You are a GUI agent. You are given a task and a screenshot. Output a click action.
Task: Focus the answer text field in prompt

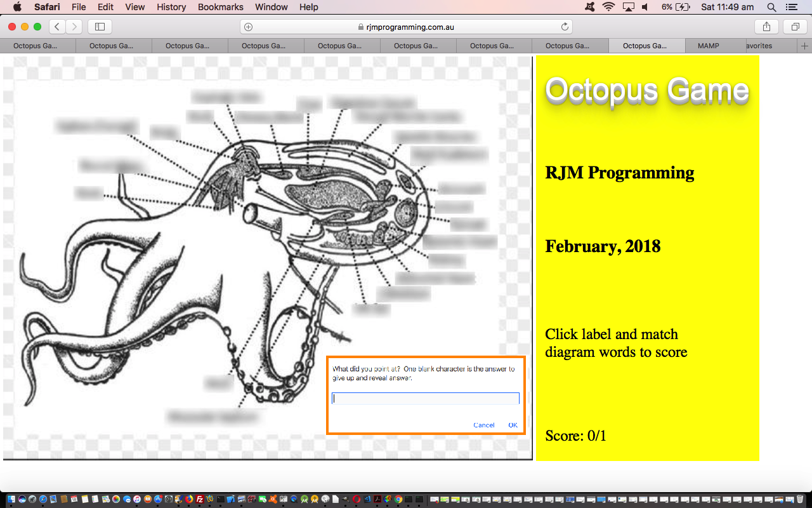(425, 399)
